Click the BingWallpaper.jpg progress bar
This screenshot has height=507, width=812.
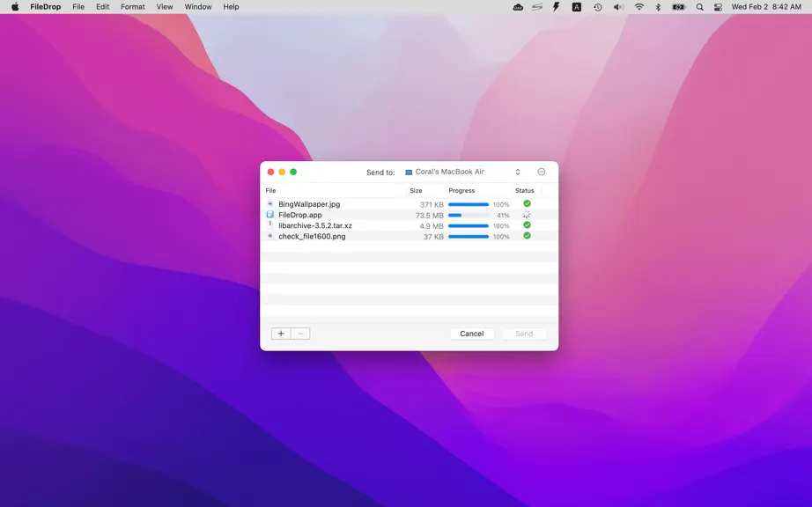tap(469, 204)
